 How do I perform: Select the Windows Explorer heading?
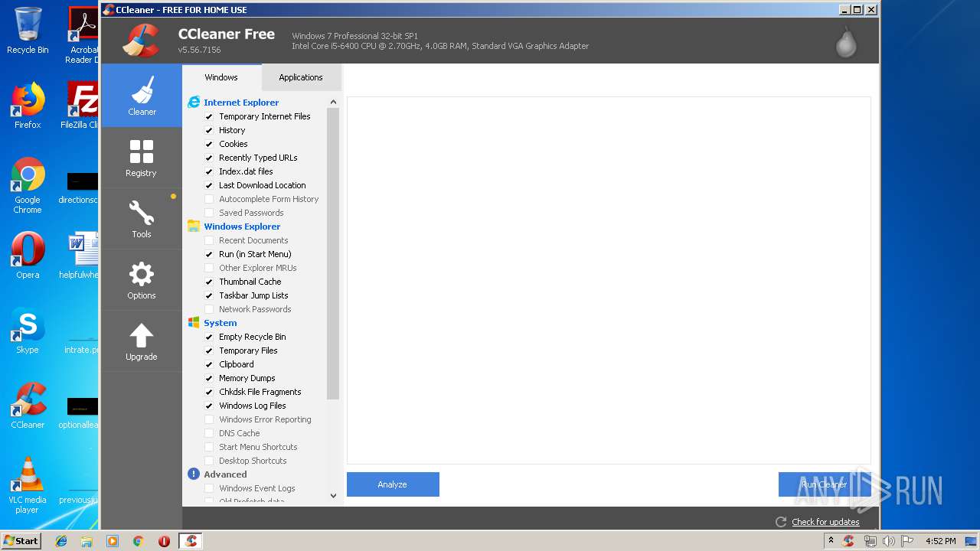point(242,227)
